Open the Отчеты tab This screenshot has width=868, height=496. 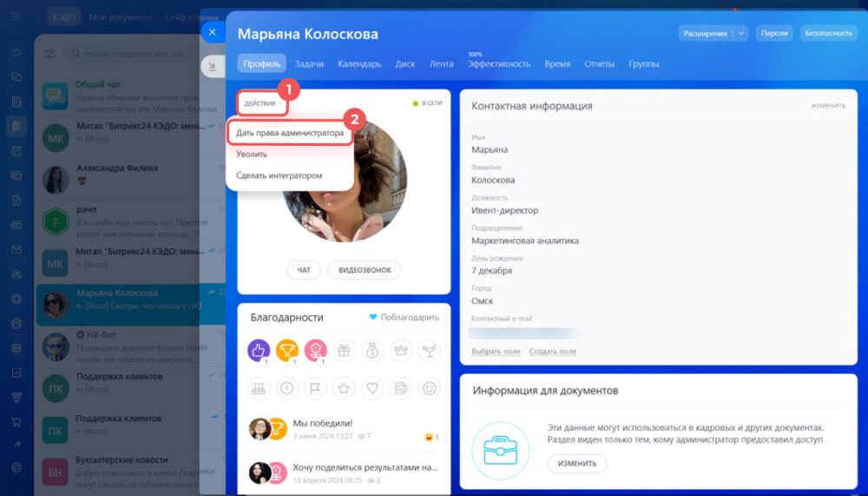599,63
